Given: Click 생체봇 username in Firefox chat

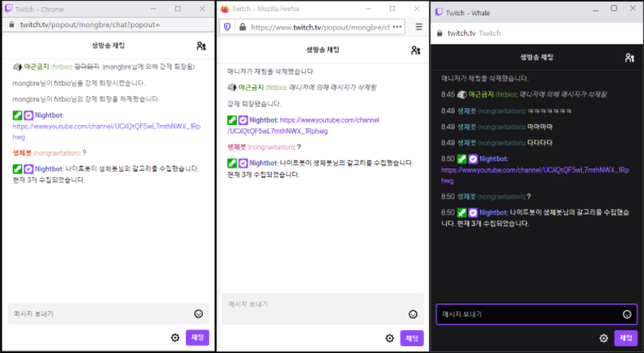Looking at the screenshot, I should pyautogui.click(x=236, y=147).
